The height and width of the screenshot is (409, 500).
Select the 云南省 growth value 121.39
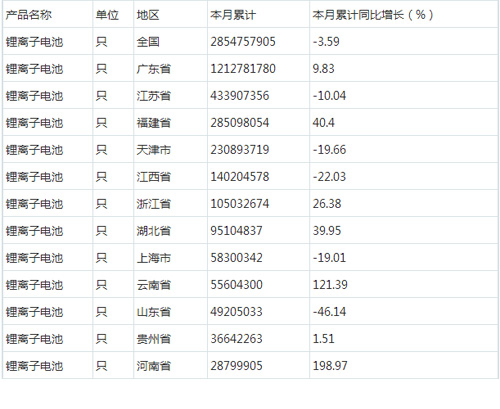tap(330, 285)
